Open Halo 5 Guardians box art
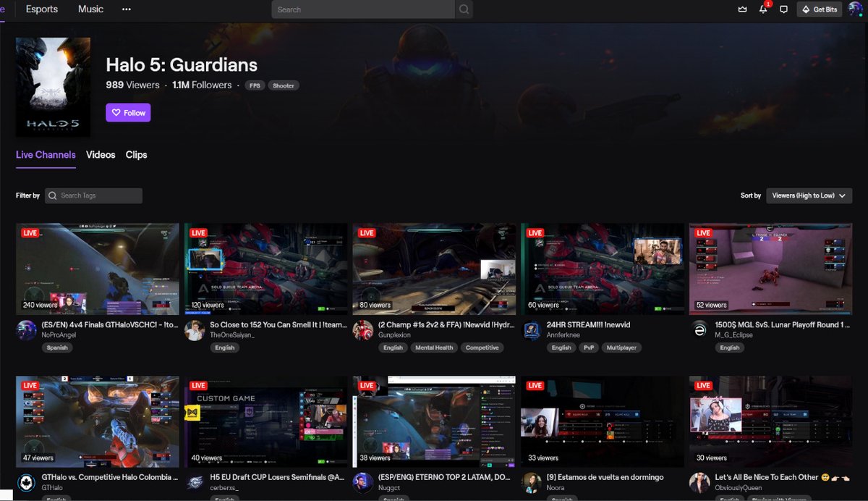The image size is (868, 501). (54, 88)
